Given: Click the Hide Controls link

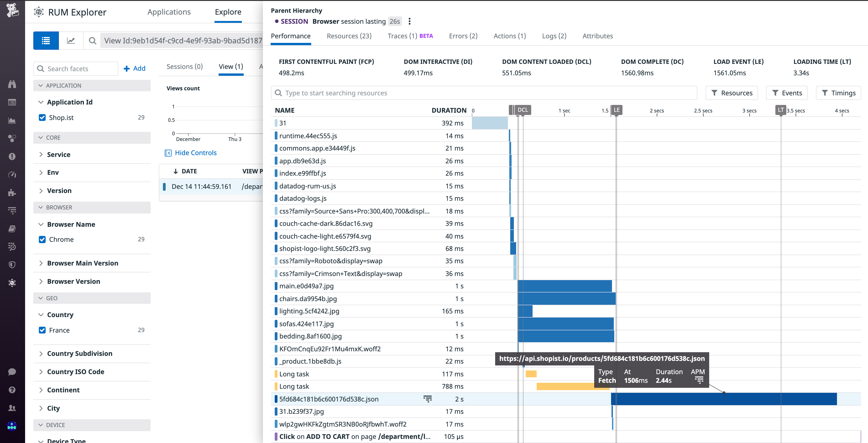Looking at the screenshot, I should click(x=195, y=153).
